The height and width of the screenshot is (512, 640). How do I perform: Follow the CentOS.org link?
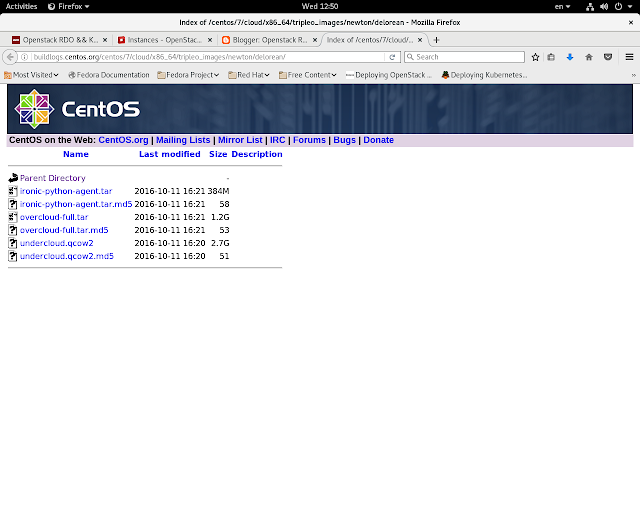[x=123, y=140]
